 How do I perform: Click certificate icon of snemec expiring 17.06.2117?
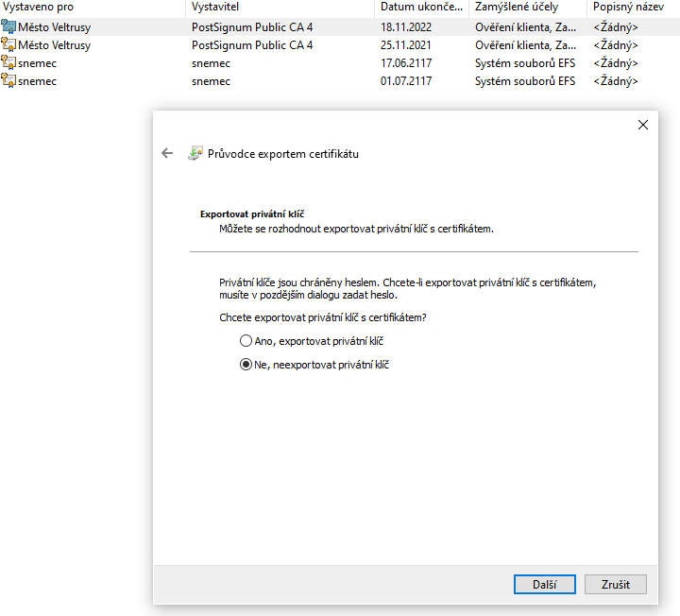coord(9,63)
